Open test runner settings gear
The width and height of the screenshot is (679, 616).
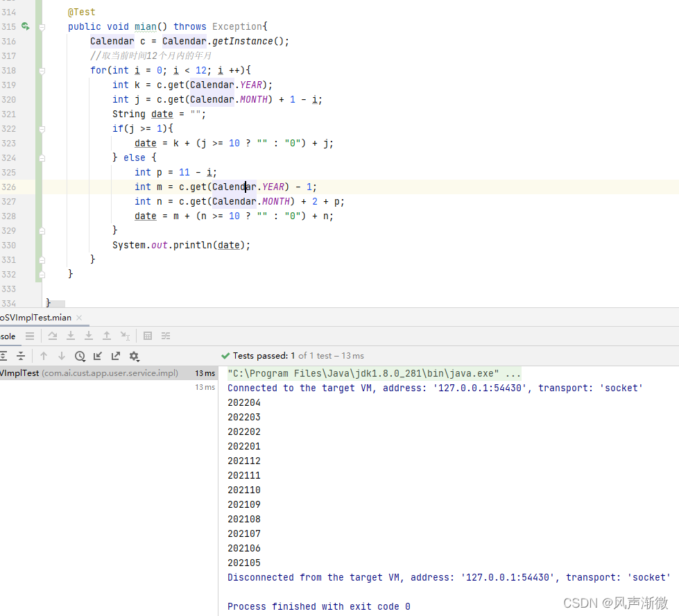pyautogui.click(x=134, y=356)
